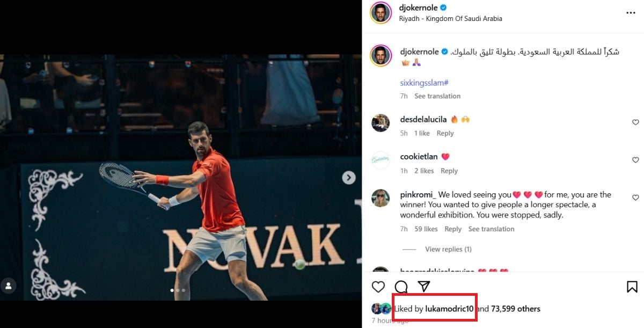
Task: Open lukamodric10 profile from likes
Action: click(x=450, y=309)
